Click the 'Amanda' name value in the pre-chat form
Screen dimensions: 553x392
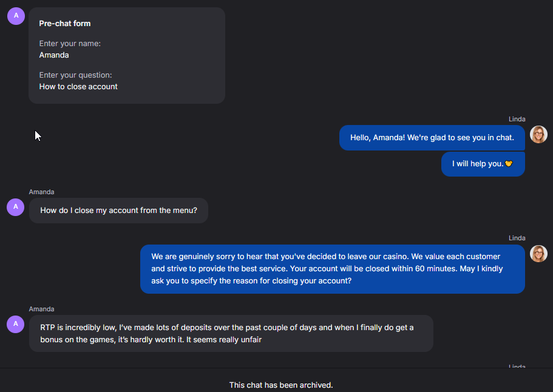pyautogui.click(x=54, y=55)
